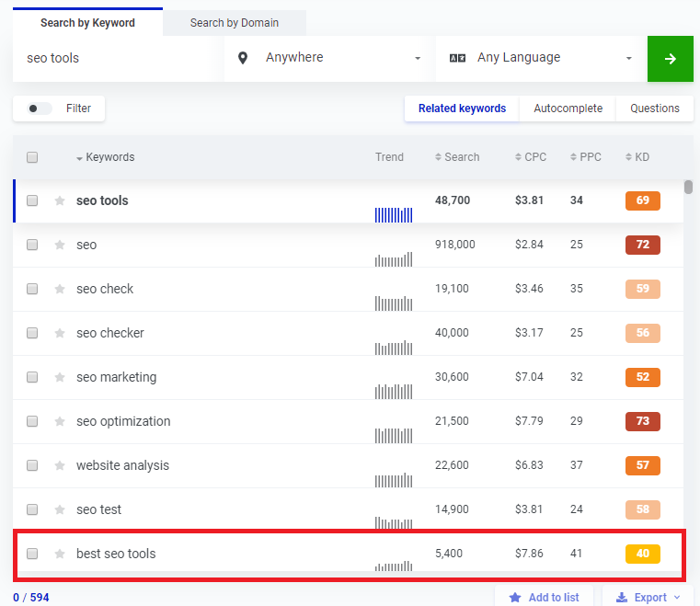Check the 'seo tools' row checkbox

coord(32,200)
